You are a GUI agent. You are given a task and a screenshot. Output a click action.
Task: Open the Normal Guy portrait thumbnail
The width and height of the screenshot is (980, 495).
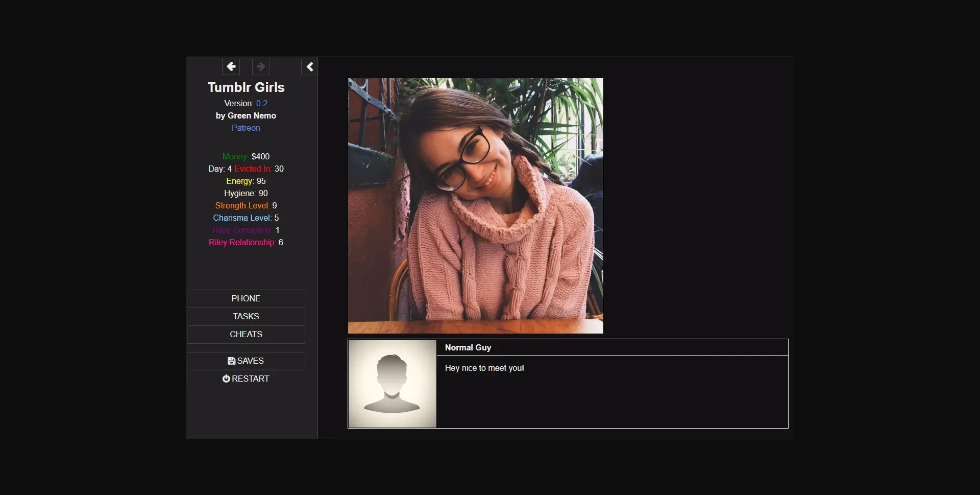[391, 383]
